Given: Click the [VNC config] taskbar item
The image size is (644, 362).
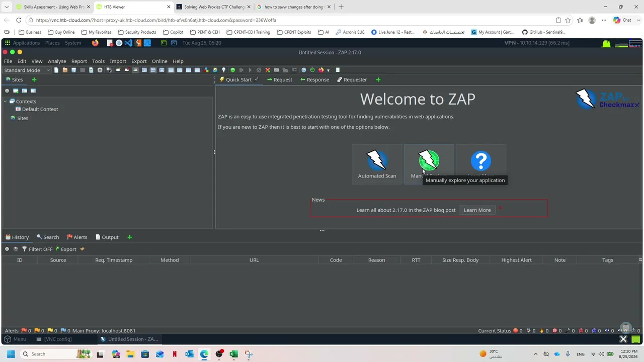Looking at the screenshot, I should [x=54, y=339].
